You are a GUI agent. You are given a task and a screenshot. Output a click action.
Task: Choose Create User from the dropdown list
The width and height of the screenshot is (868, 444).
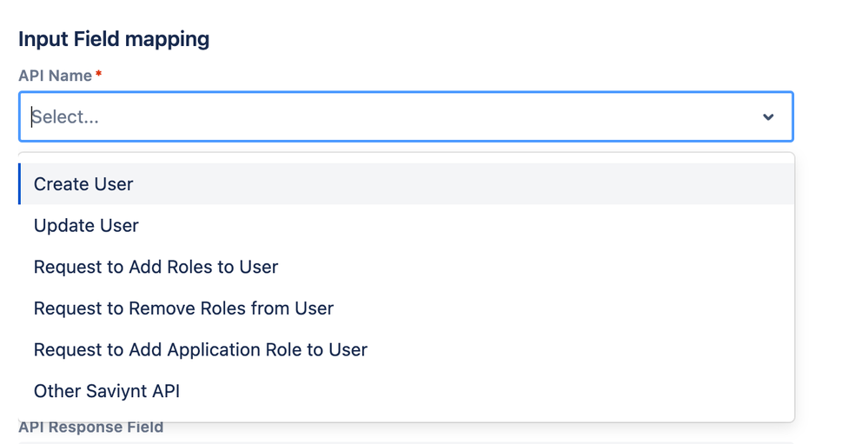(407, 184)
